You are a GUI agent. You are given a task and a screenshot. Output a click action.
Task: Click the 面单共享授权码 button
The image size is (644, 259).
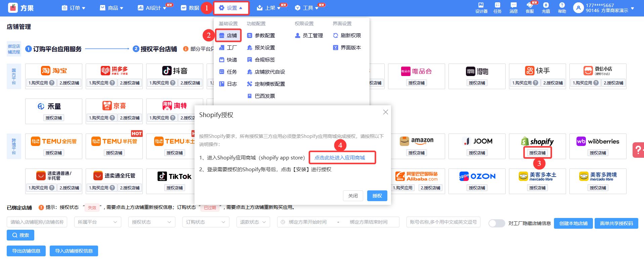click(616, 223)
